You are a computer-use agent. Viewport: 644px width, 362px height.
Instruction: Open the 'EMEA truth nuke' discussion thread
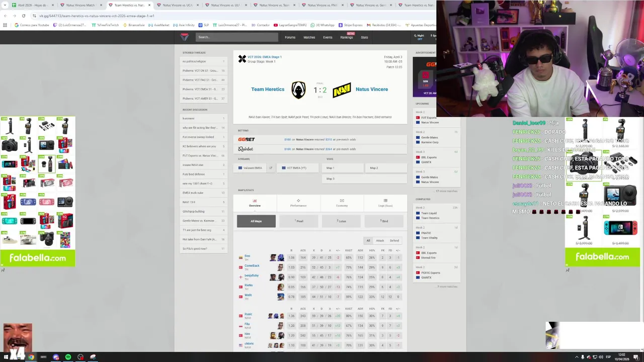tap(203, 193)
